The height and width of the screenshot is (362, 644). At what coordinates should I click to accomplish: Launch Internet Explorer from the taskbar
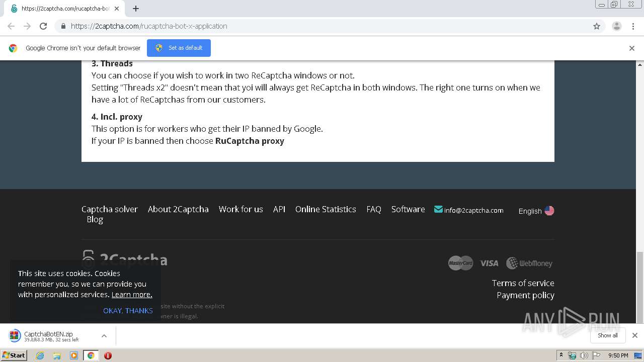(x=40, y=355)
